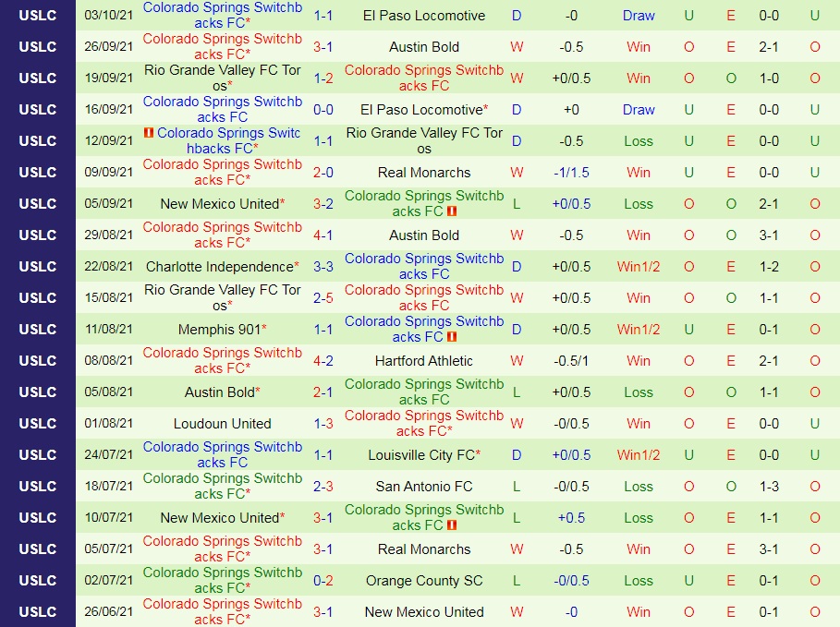Click handicap +0.5 in 10/07/21 row
Image resolution: width=840 pixels, height=627 pixels.
(x=571, y=518)
